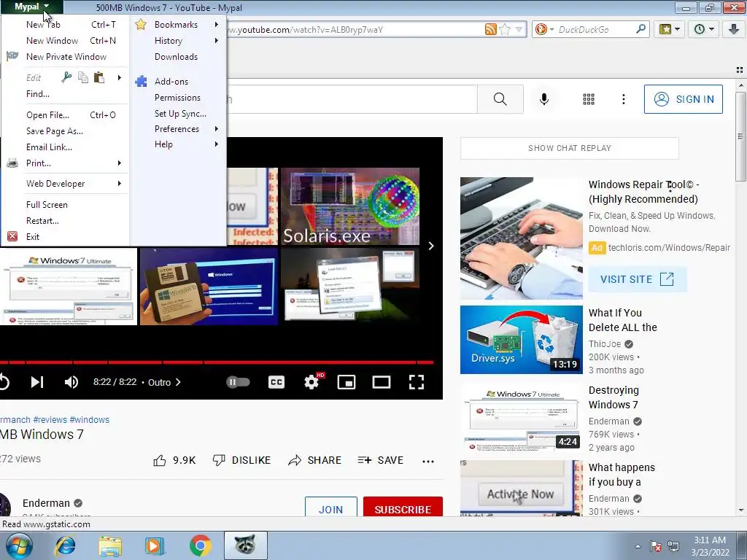The height and width of the screenshot is (560, 747).
Task: Click the Cut scissors icon in Edit row
Action: pyautogui.click(x=66, y=77)
